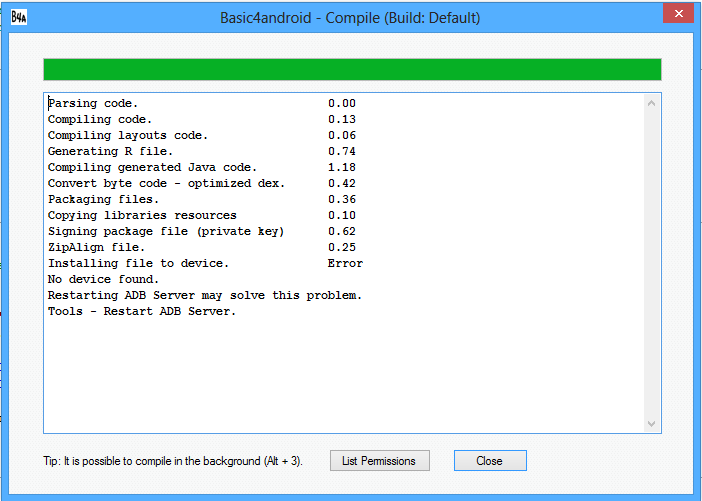702x501 pixels.
Task: Click the 'Signing package file (private key)' line
Action: coord(166,231)
